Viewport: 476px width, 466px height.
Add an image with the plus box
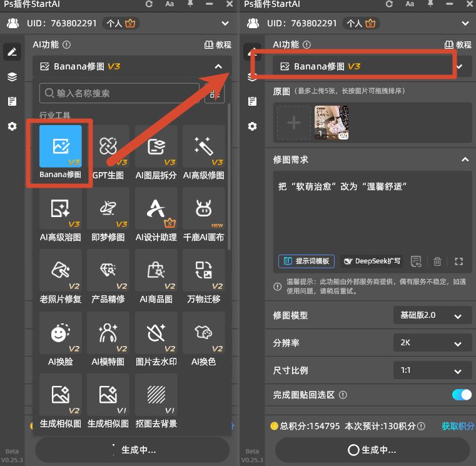click(x=294, y=123)
